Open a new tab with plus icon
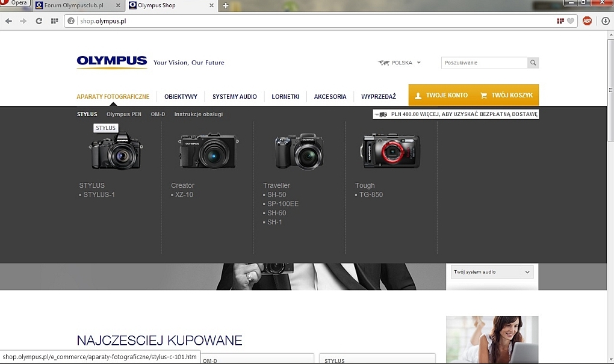This screenshot has width=614, height=364. [x=226, y=6]
